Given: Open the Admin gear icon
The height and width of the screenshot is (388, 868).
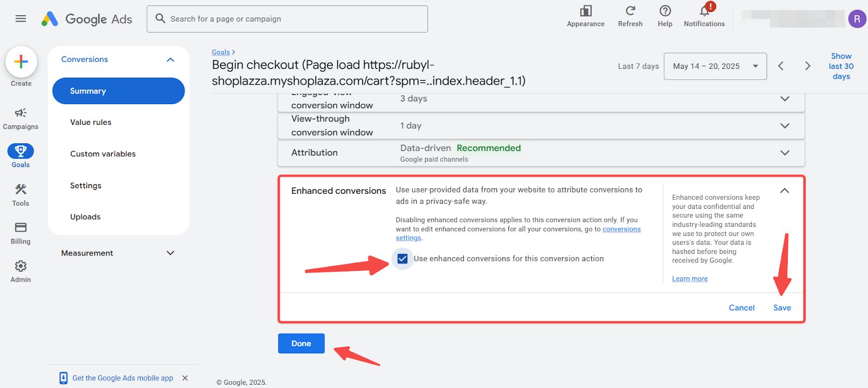Looking at the screenshot, I should [21, 266].
